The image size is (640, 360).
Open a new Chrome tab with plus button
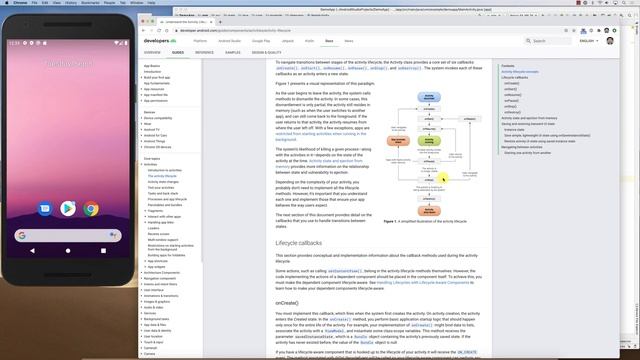coord(220,22)
